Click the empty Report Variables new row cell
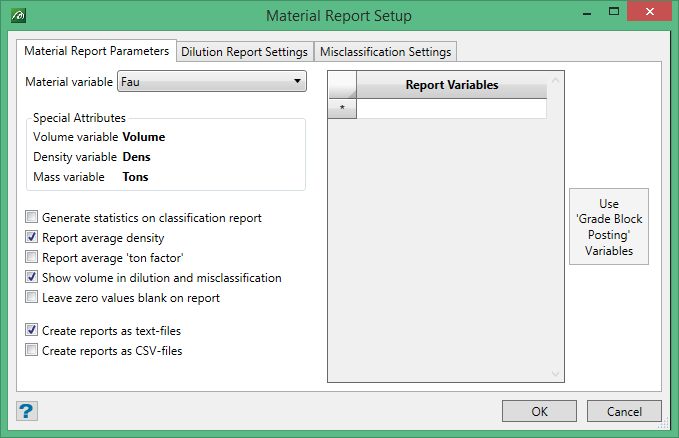The height and width of the screenshot is (438, 679). [451, 109]
